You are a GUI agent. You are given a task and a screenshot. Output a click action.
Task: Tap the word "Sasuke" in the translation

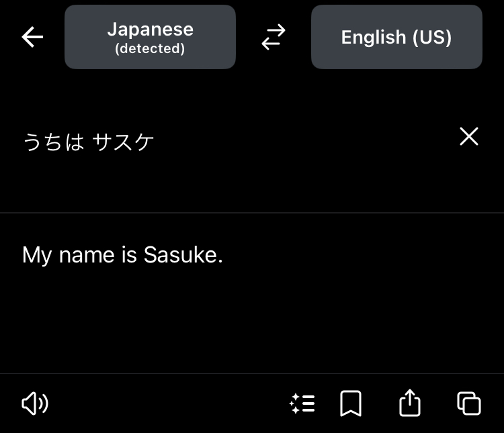pos(180,255)
